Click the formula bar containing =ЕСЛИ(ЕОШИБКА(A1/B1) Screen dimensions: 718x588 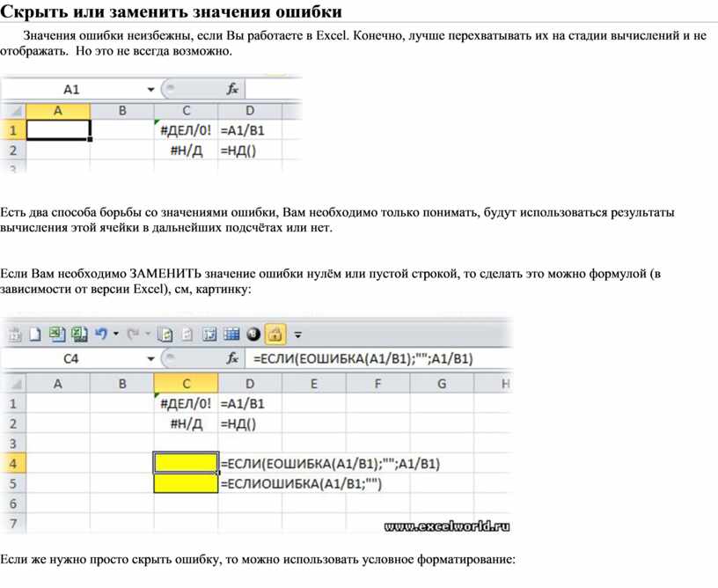point(377,358)
